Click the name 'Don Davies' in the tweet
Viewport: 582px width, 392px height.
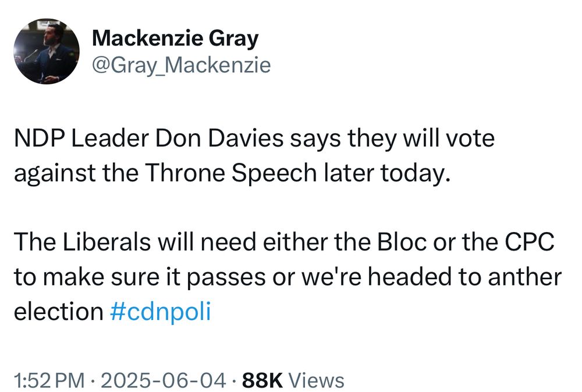(x=219, y=138)
